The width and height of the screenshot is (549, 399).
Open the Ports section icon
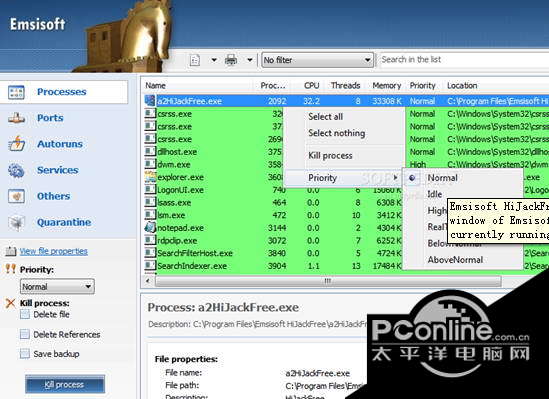point(16,118)
